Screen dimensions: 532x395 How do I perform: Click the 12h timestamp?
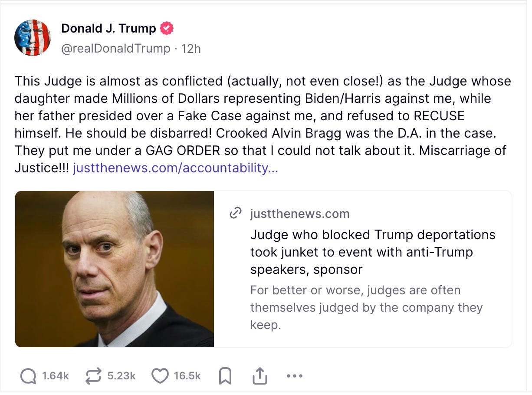coord(191,49)
